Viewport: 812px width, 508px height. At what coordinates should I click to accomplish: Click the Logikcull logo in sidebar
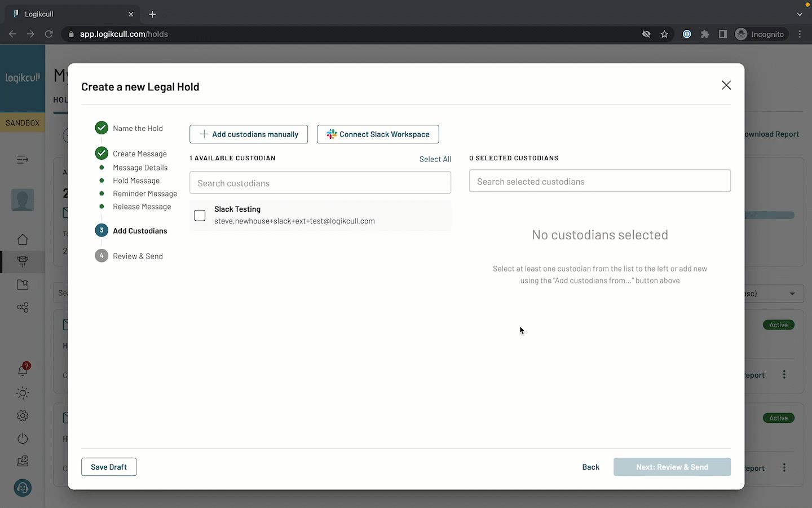(23, 78)
